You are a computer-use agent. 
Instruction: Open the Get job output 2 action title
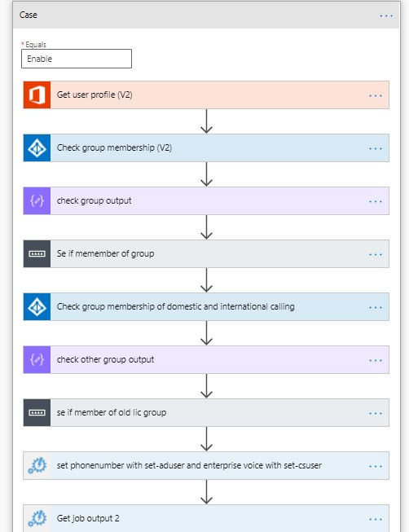[x=88, y=518]
